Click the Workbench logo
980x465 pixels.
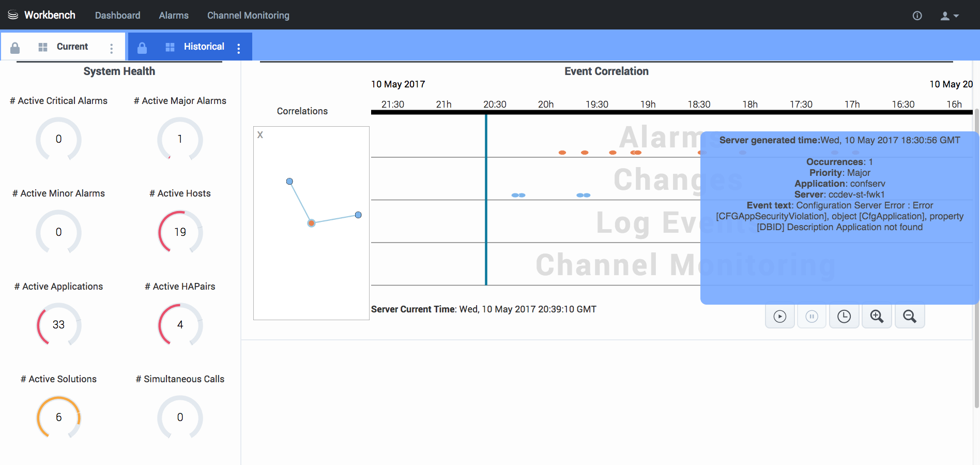pos(42,15)
